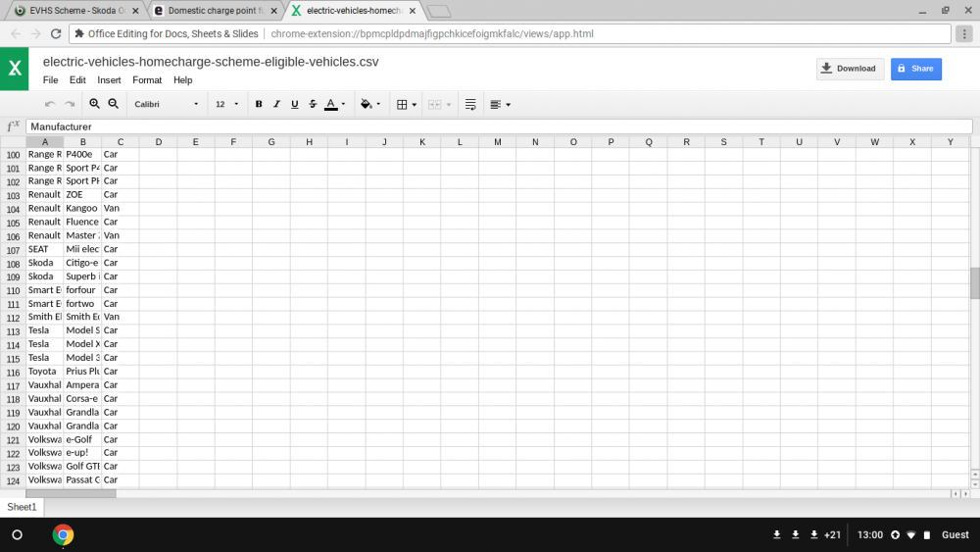Open the font size 12 dropdown
This screenshot has height=552, width=980.
pos(227,104)
